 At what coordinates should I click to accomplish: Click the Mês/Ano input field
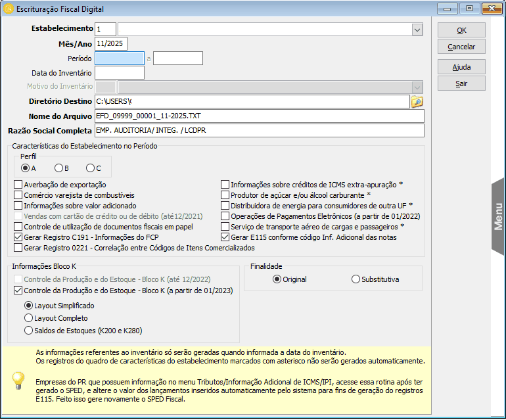coord(110,43)
